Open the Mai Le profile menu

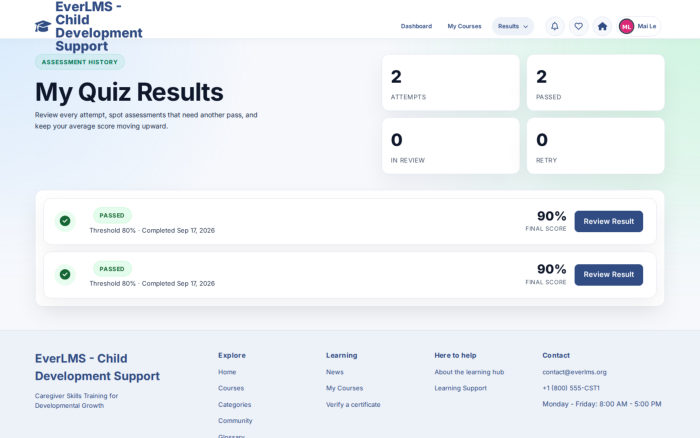[639, 26]
